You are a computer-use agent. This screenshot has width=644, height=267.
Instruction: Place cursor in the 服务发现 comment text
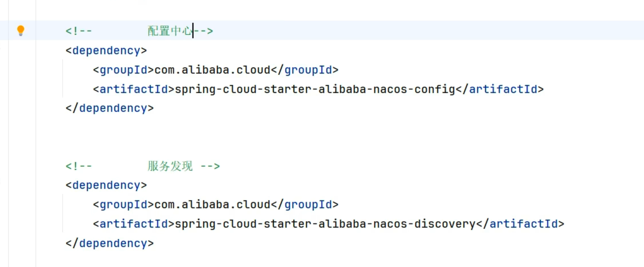click(x=170, y=166)
